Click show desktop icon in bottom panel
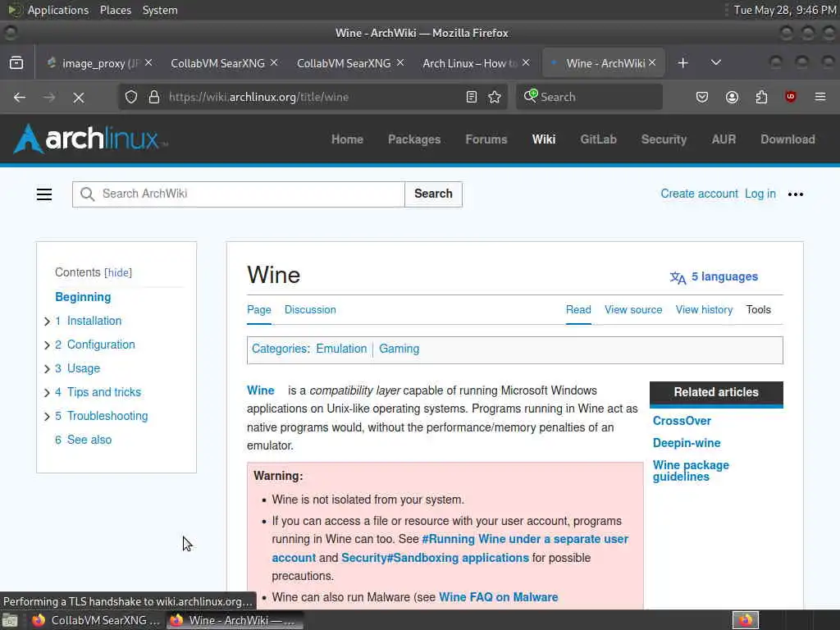Image resolution: width=840 pixels, height=630 pixels. 10,620
